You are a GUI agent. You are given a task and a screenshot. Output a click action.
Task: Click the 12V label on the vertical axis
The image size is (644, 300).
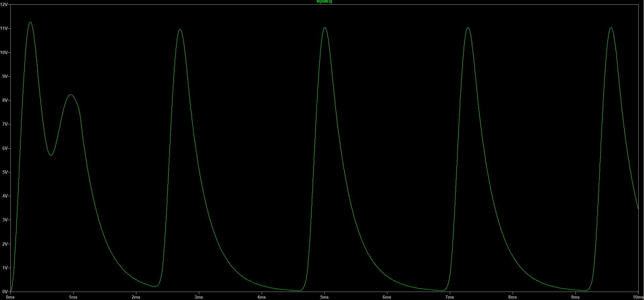(x=4, y=5)
